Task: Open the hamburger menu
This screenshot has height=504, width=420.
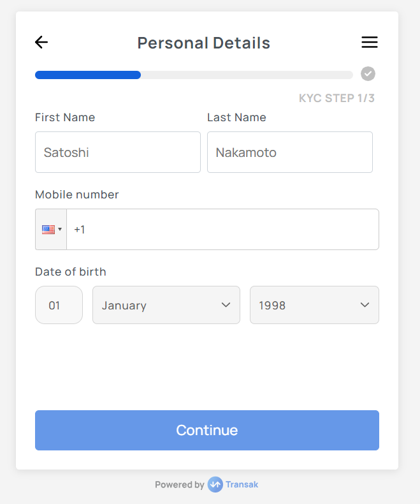Action: pos(370,43)
